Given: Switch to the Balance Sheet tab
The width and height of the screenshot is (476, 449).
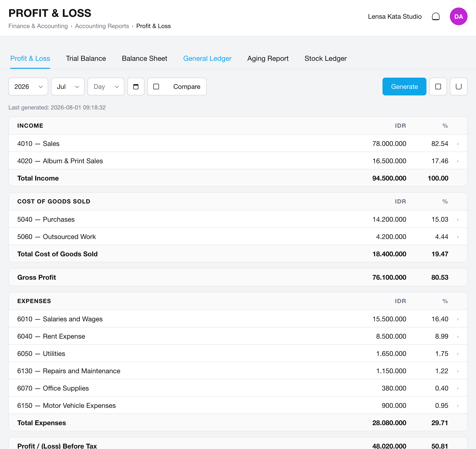Looking at the screenshot, I should pos(144,58).
